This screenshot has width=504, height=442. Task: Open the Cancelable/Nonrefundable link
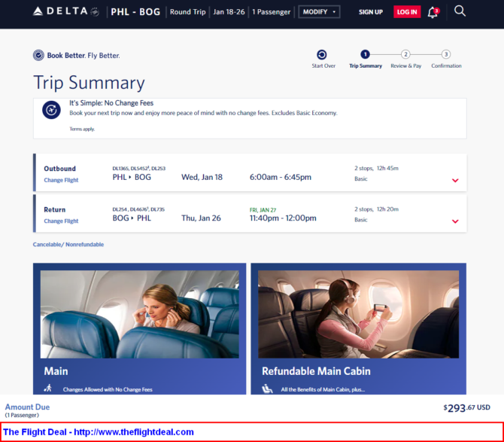(68, 245)
